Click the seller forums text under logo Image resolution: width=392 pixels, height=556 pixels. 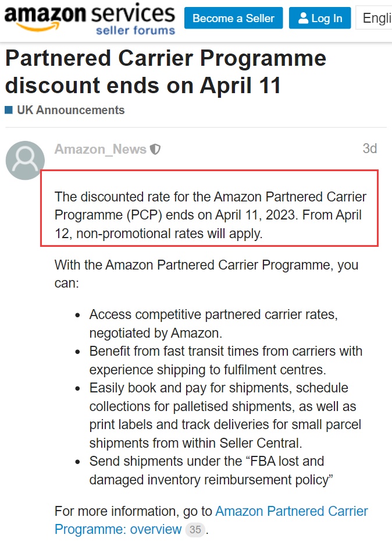coord(136,31)
